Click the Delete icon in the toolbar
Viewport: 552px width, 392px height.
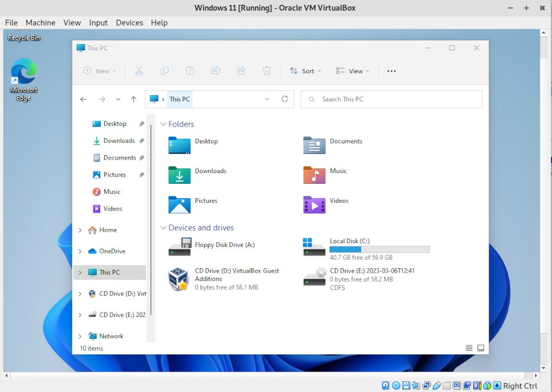pyautogui.click(x=266, y=71)
